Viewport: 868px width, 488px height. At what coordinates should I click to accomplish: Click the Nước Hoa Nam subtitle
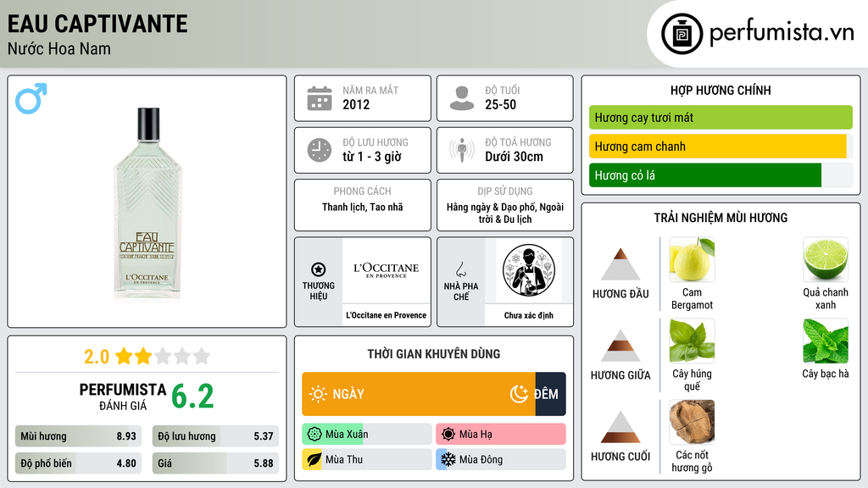[59, 49]
